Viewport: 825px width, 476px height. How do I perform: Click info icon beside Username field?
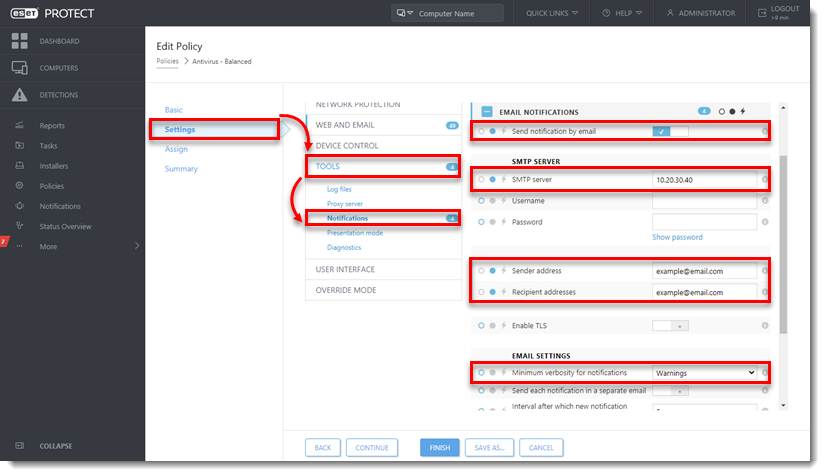pos(765,200)
